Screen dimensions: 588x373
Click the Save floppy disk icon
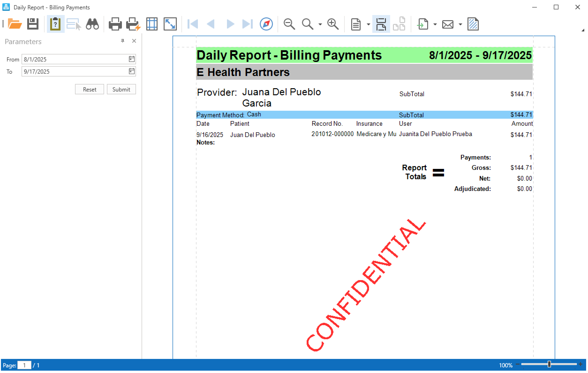pyautogui.click(x=33, y=24)
